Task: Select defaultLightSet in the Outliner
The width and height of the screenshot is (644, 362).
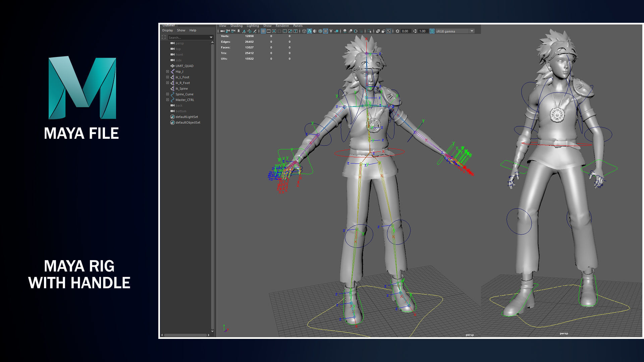Action: click(186, 117)
